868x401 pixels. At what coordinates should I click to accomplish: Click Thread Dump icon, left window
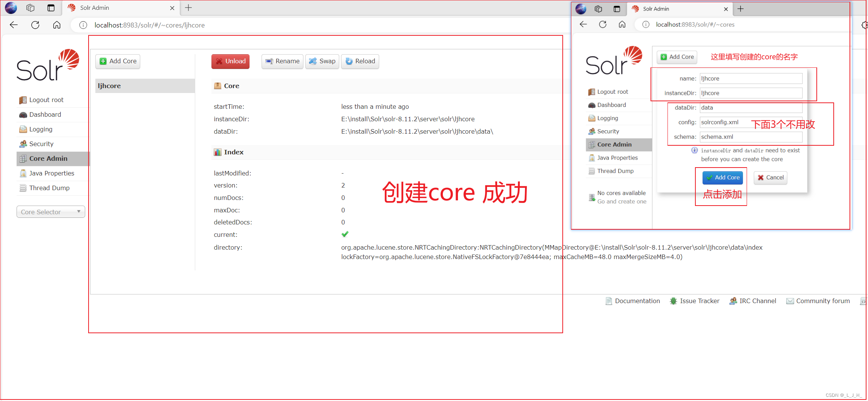(x=23, y=188)
